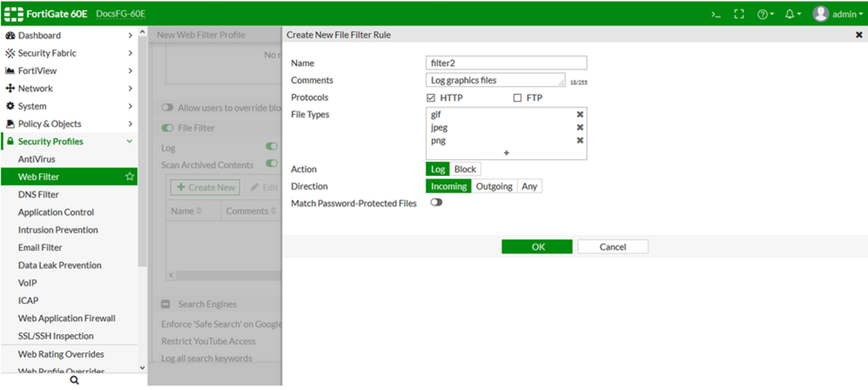Click the Cancel button
This screenshot has height=390, width=868.
[x=613, y=247]
